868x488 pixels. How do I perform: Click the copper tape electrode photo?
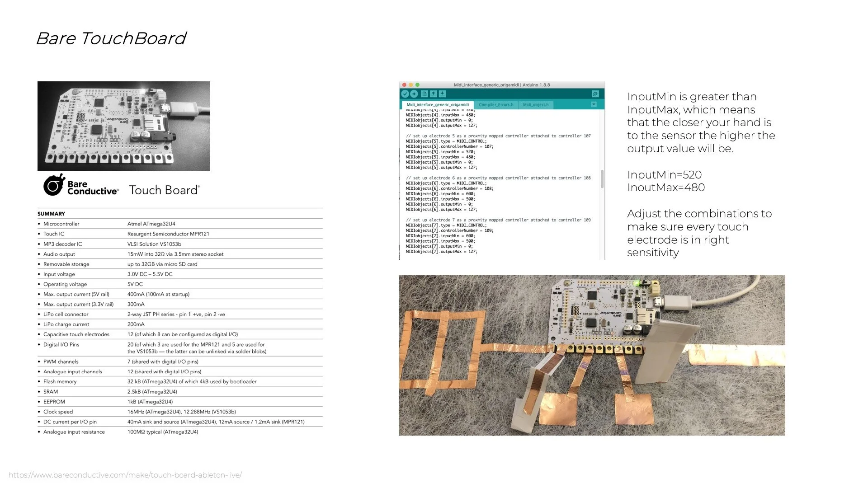click(592, 355)
